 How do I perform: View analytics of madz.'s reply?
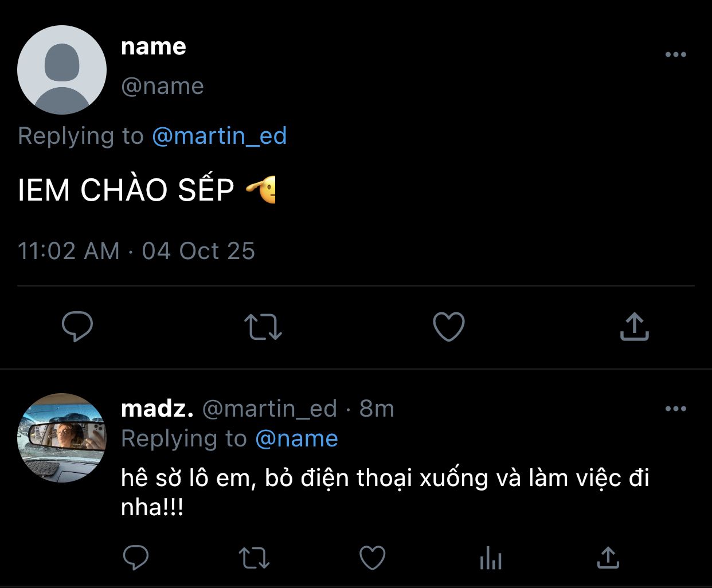tap(491, 557)
